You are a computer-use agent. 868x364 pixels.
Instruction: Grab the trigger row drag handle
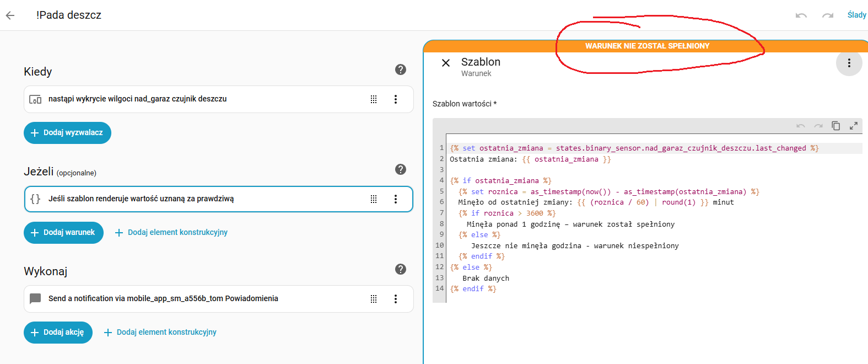point(374,99)
